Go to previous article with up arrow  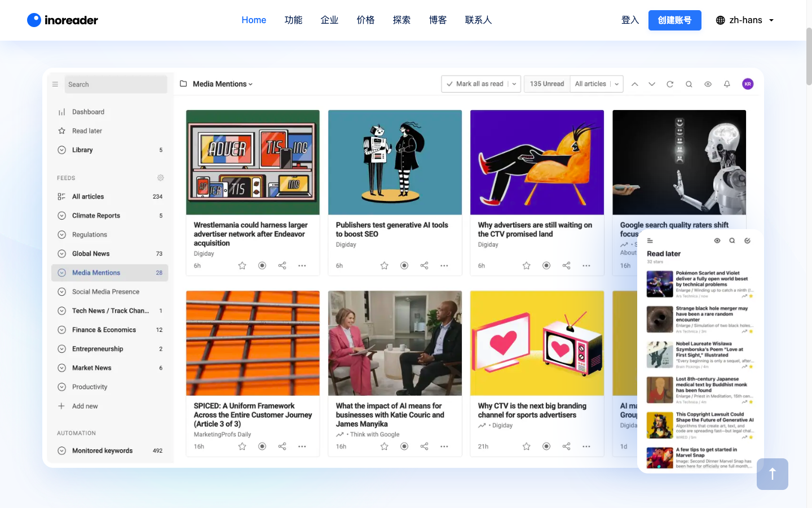click(x=634, y=84)
